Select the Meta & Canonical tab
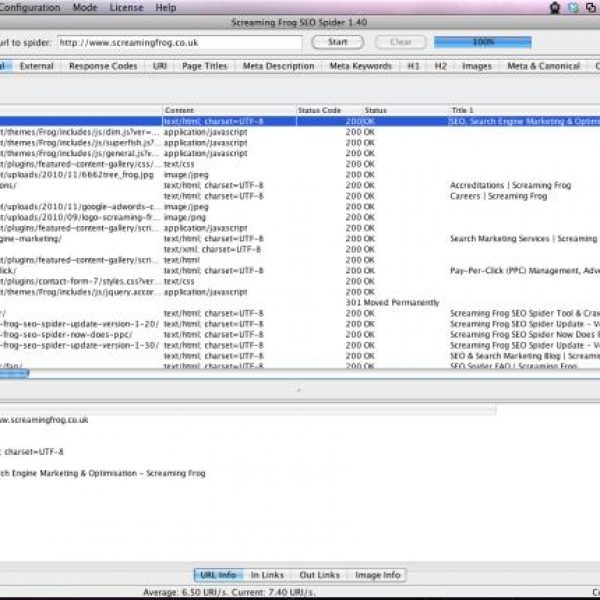 point(543,66)
